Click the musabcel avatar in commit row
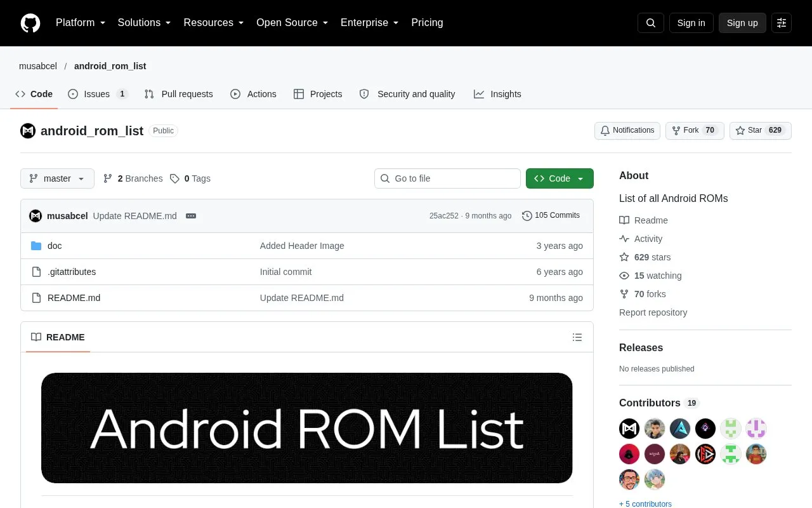This screenshot has width=812, height=508. click(x=36, y=216)
